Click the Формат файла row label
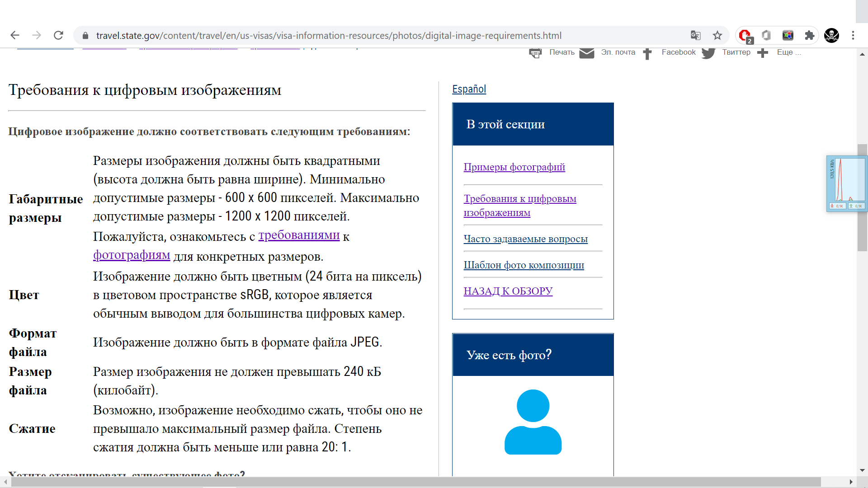This screenshot has height=488, width=868. 33,343
